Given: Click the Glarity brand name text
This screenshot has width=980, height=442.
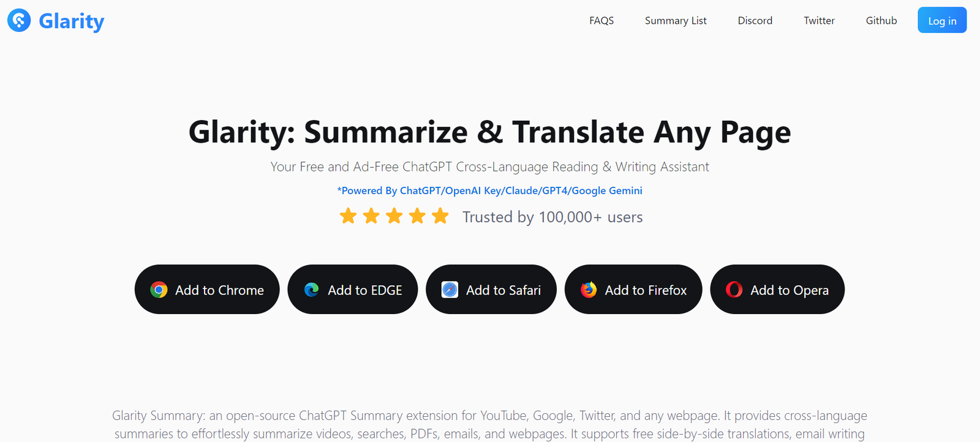Looking at the screenshot, I should tap(72, 21).
